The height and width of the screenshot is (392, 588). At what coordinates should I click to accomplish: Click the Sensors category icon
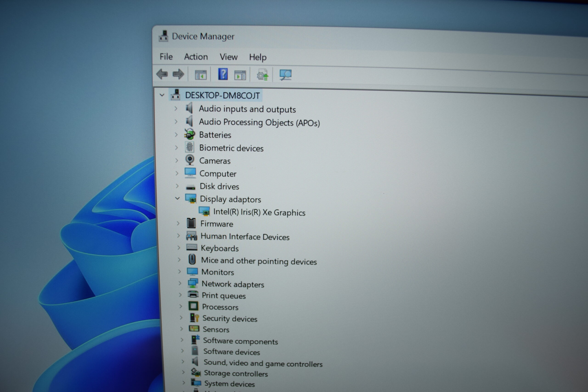pos(194,328)
